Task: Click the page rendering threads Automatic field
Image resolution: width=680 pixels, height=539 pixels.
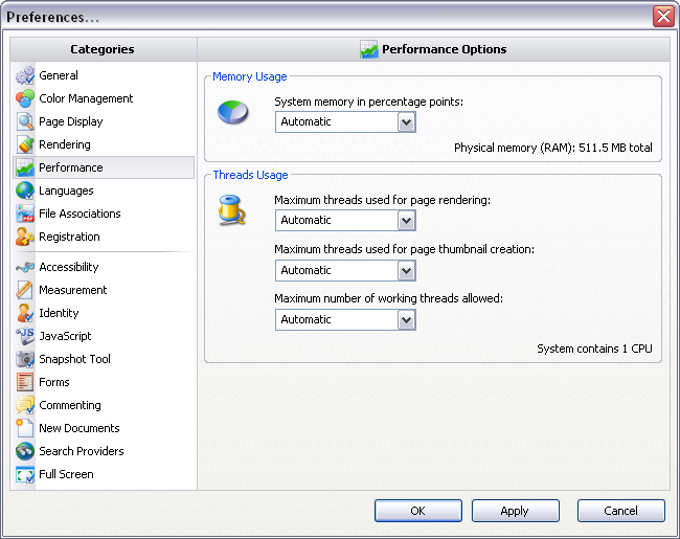Action: pos(345,221)
